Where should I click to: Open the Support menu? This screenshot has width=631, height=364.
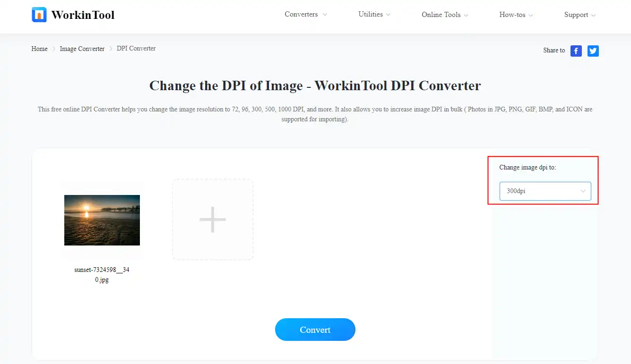[580, 15]
